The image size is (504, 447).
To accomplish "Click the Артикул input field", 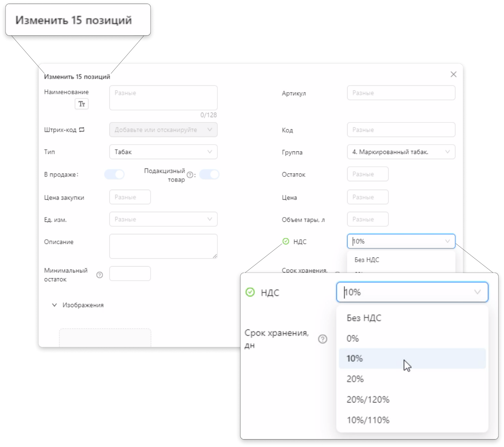I will (x=401, y=93).
